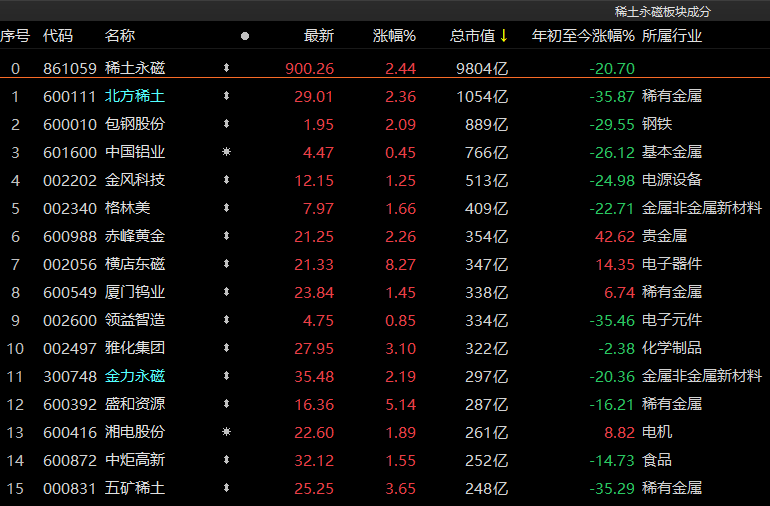Screen dimensions: 770x506
Task: Open stock 金力永磁
Action: pos(135,376)
